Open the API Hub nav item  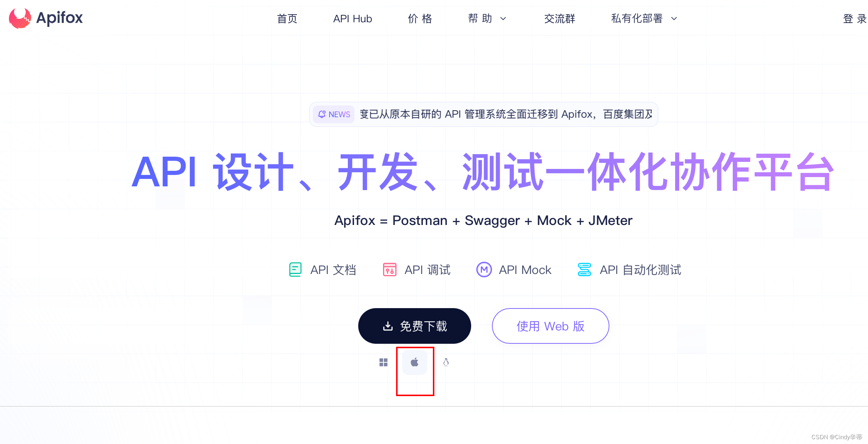353,19
